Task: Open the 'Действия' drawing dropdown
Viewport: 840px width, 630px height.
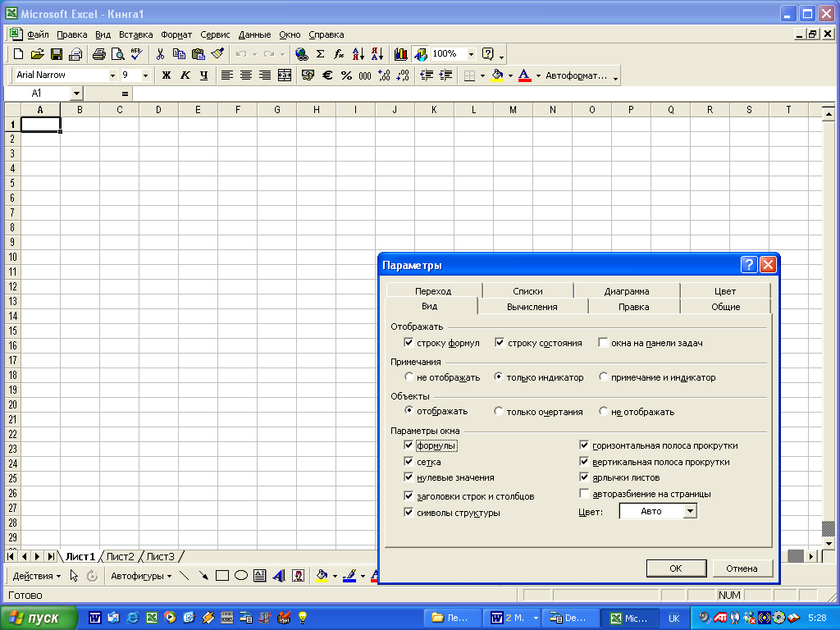Action: click(36, 576)
